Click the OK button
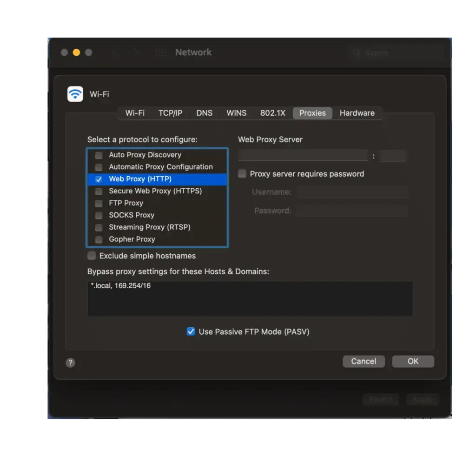The width and height of the screenshot is (476, 476). tap(413, 361)
